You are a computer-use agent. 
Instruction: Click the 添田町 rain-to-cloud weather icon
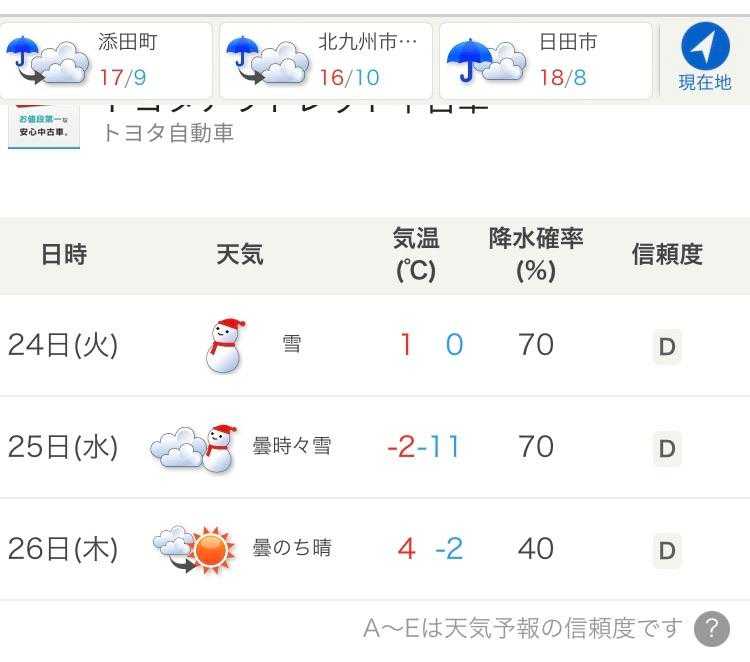tap(49, 62)
